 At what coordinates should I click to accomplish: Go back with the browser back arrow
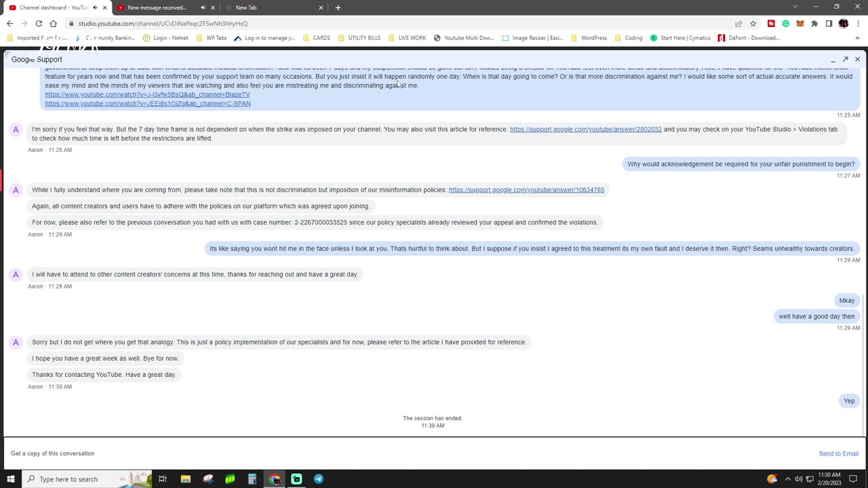tap(10, 24)
